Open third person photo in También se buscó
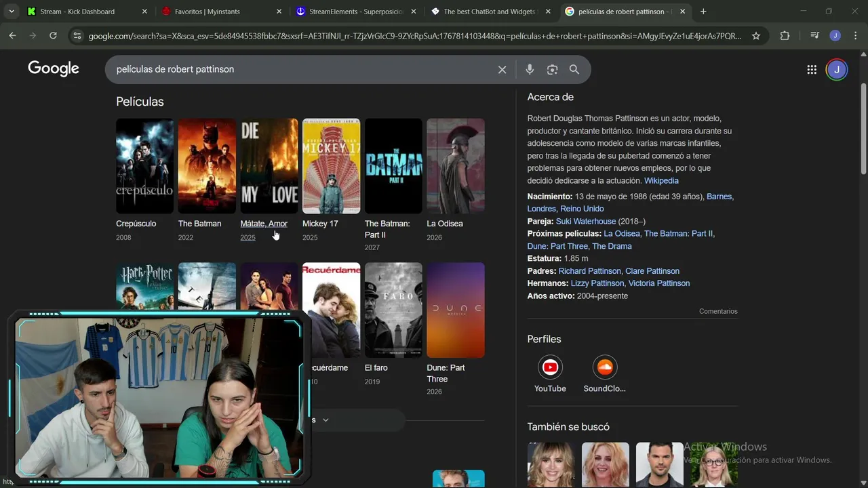Screen dimensions: 868x488 (659, 465)
